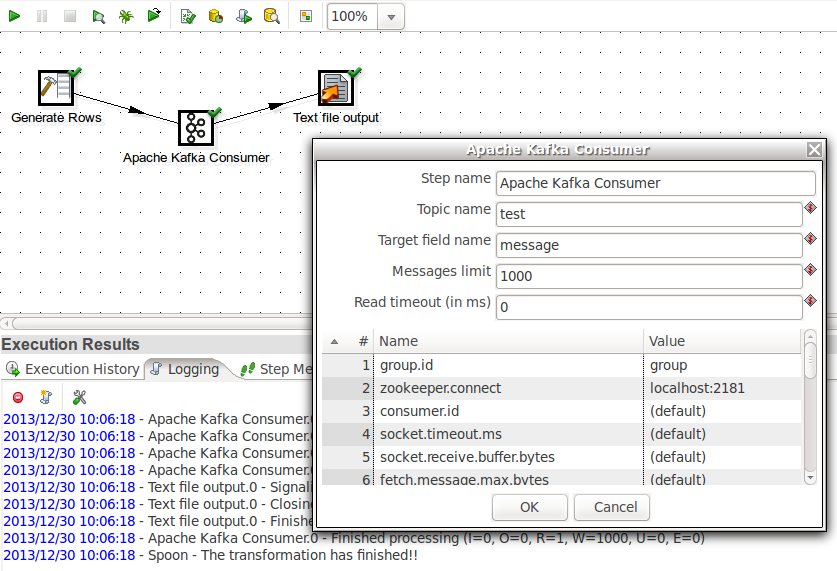The image size is (837, 571).
Task: Verify the transformation with the checklist icon
Action: (188, 16)
